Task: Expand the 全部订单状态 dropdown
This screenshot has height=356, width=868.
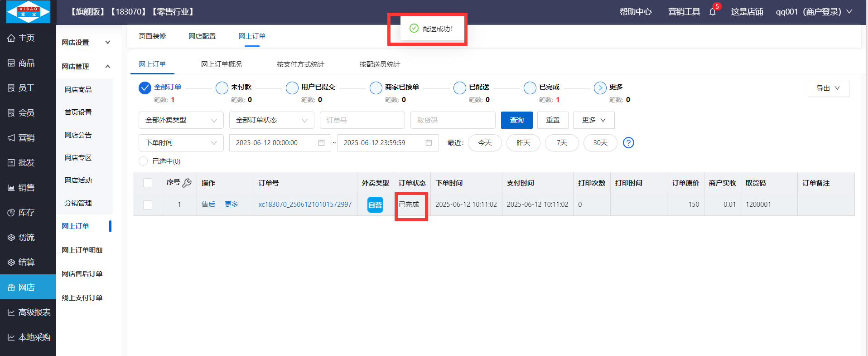Action: click(x=271, y=120)
